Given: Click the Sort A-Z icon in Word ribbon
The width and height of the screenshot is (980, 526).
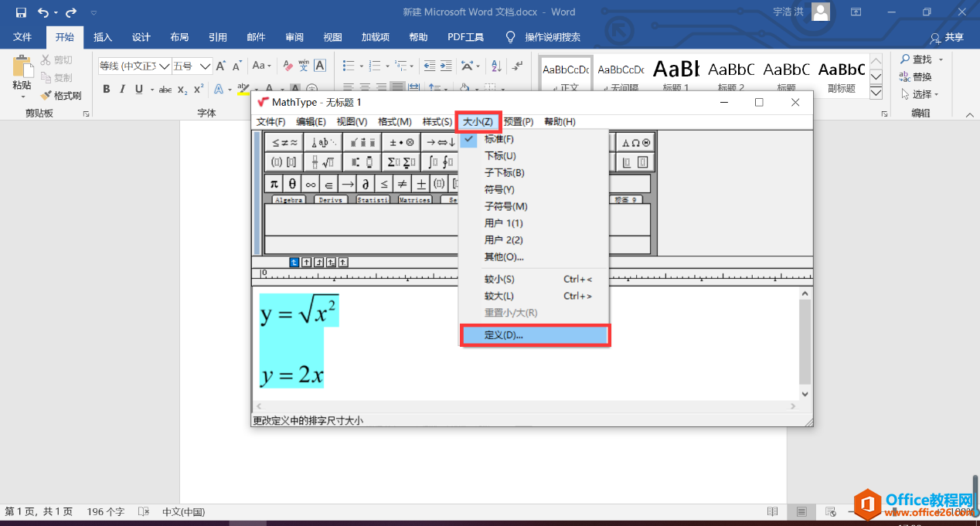Looking at the screenshot, I should [x=495, y=65].
